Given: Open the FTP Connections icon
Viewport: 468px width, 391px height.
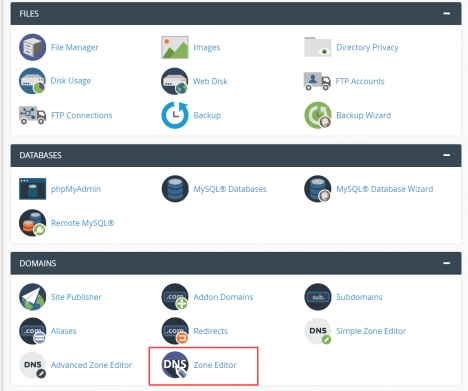Looking at the screenshot, I should [x=32, y=115].
